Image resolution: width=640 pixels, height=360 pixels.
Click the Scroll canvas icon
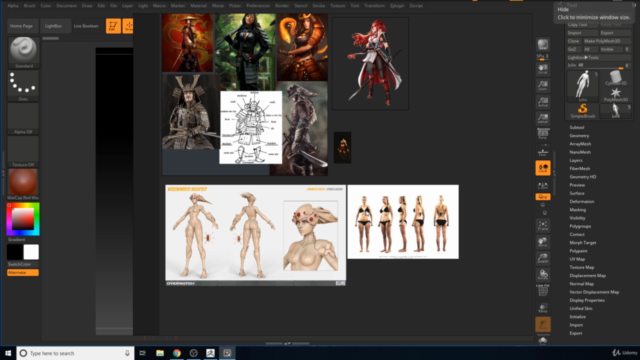[543, 69]
